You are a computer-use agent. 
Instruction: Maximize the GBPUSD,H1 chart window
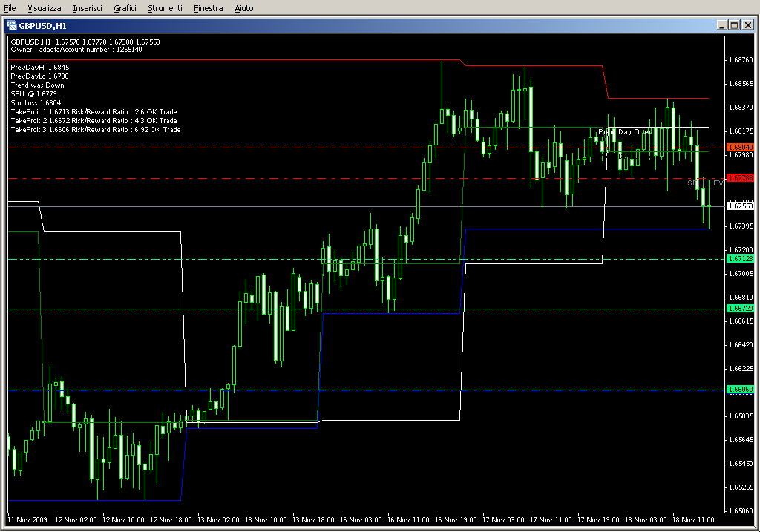pos(734,25)
